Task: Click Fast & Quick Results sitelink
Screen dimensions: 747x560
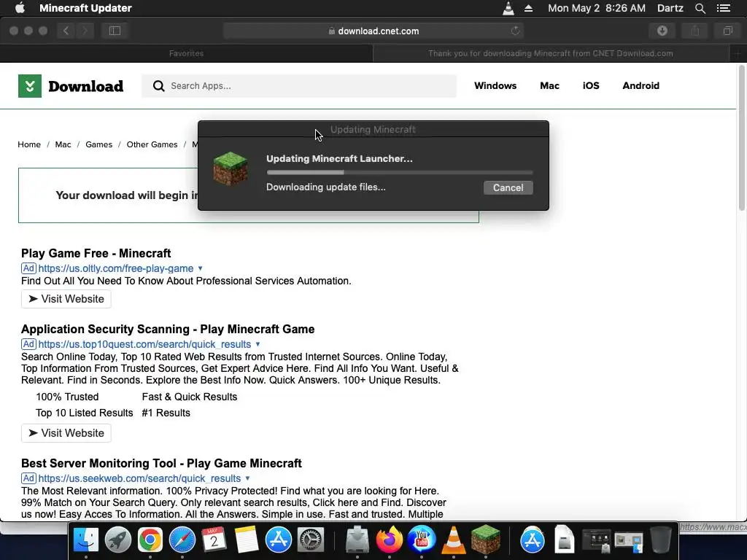Action: (x=190, y=397)
